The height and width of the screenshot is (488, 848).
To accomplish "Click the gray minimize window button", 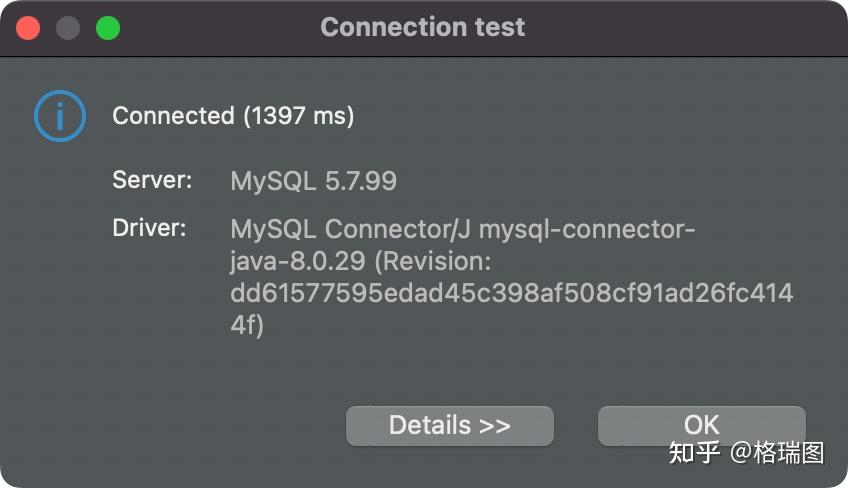I will (x=68, y=28).
